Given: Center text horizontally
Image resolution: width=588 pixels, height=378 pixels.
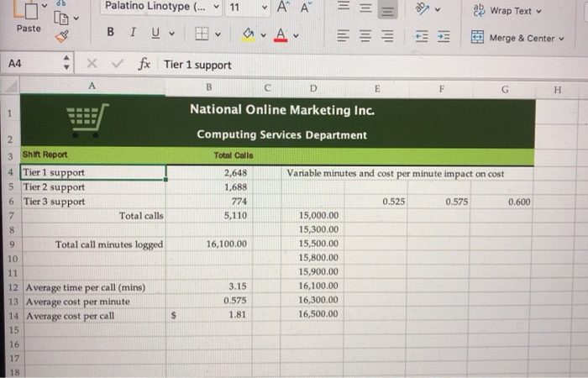Looking at the screenshot, I should pos(365,36).
